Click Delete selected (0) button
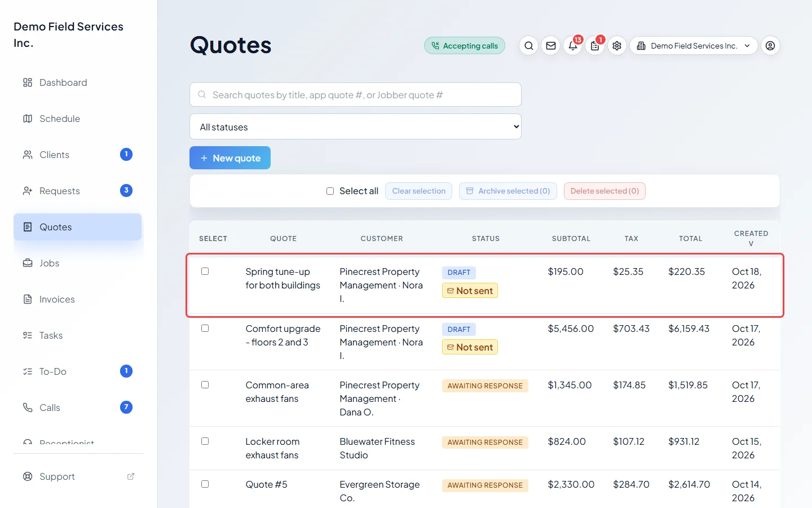Screen dimensions: 812x508 pos(604,191)
